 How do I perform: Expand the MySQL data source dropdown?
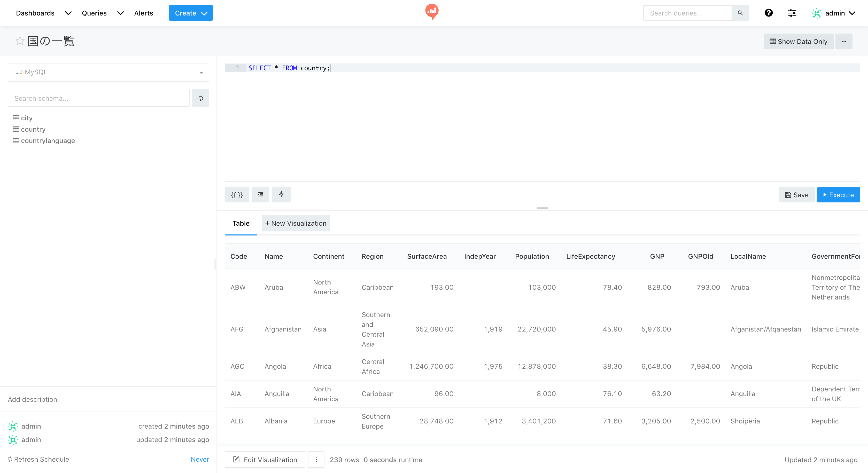point(108,72)
